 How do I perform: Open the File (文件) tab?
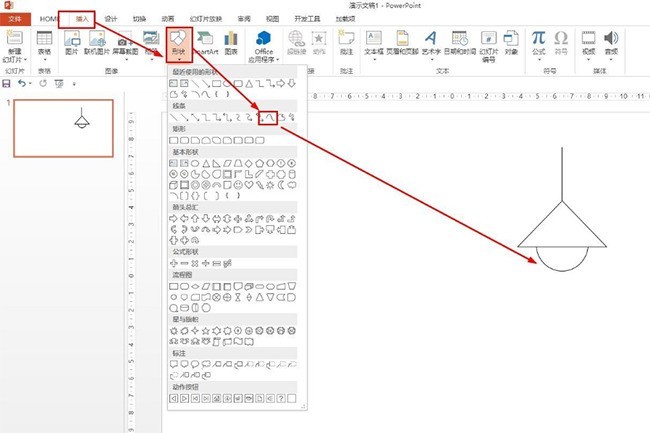point(15,19)
